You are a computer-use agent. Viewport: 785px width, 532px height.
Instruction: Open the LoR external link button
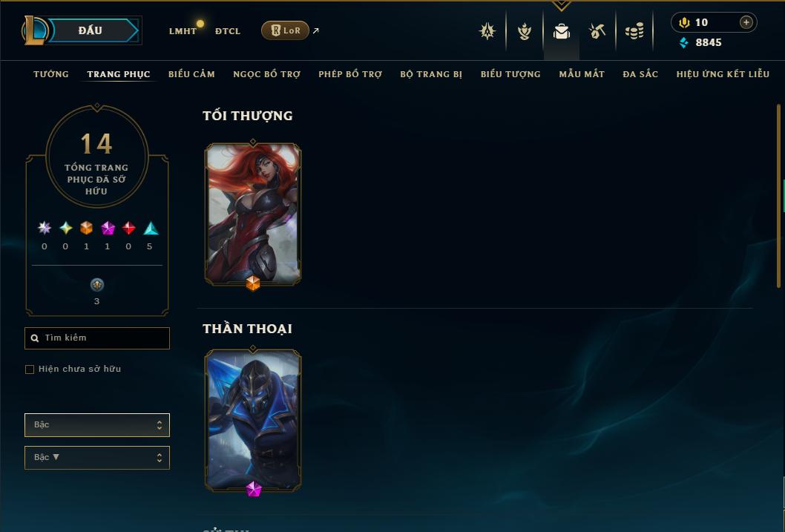coord(285,30)
